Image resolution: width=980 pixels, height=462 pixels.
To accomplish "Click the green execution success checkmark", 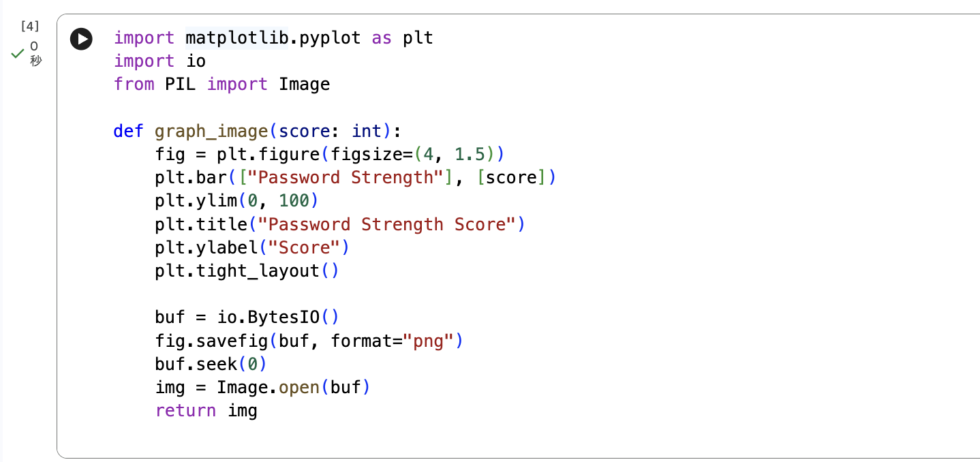I will 17,53.
